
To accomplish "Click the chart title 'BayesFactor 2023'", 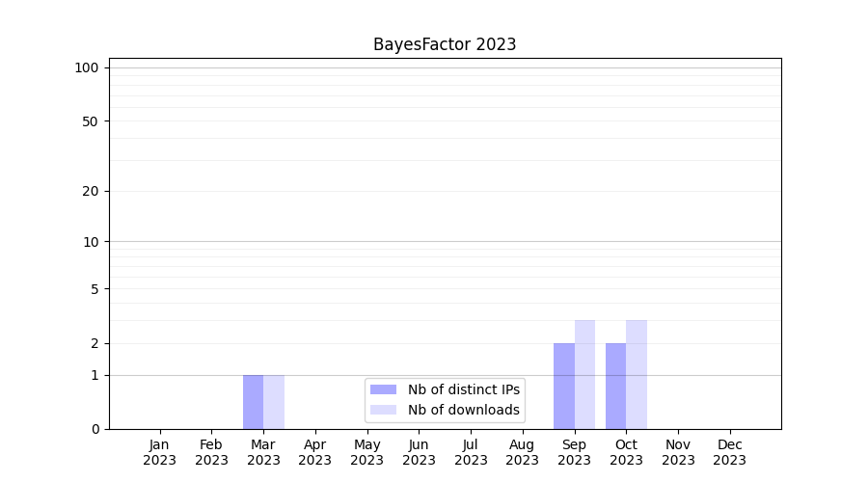I will pyautogui.click(x=445, y=44).
